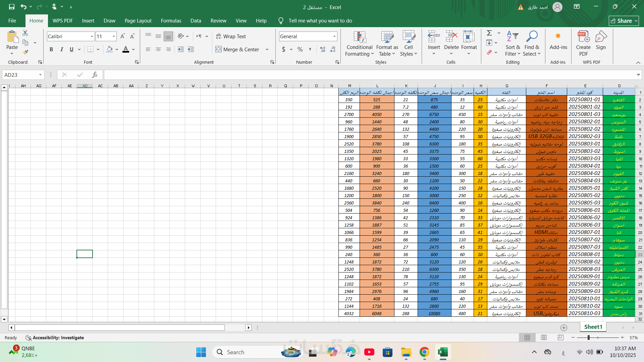Click the Format Painter brush icon

25,52
